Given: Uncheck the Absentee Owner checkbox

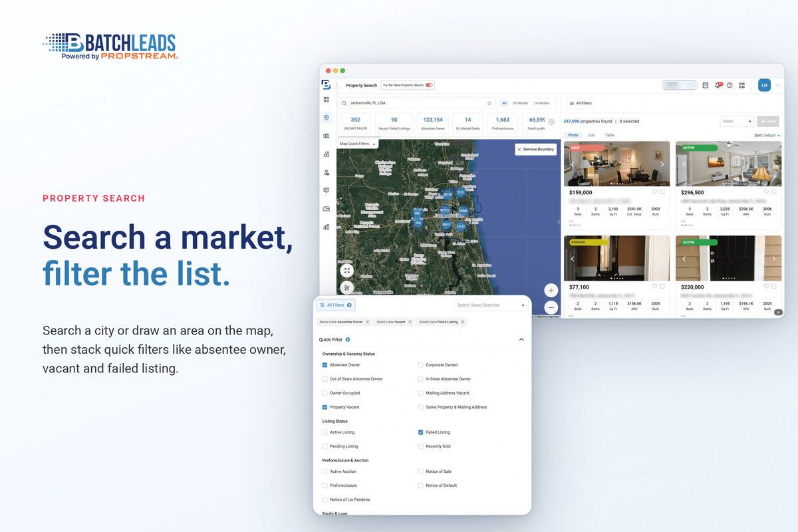Looking at the screenshot, I should (325, 365).
